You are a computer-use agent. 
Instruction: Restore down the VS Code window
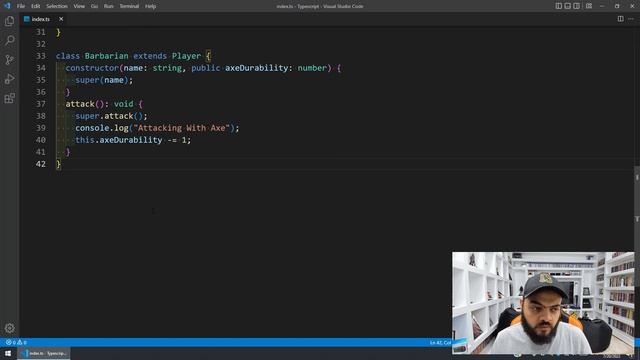[617, 6]
